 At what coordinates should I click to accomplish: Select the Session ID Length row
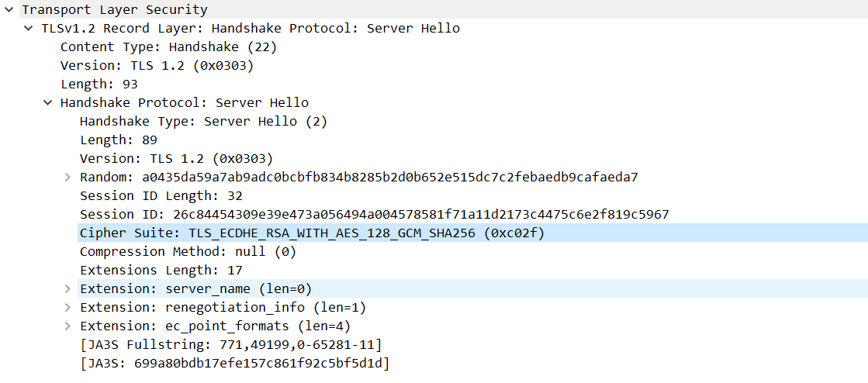coord(161,195)
